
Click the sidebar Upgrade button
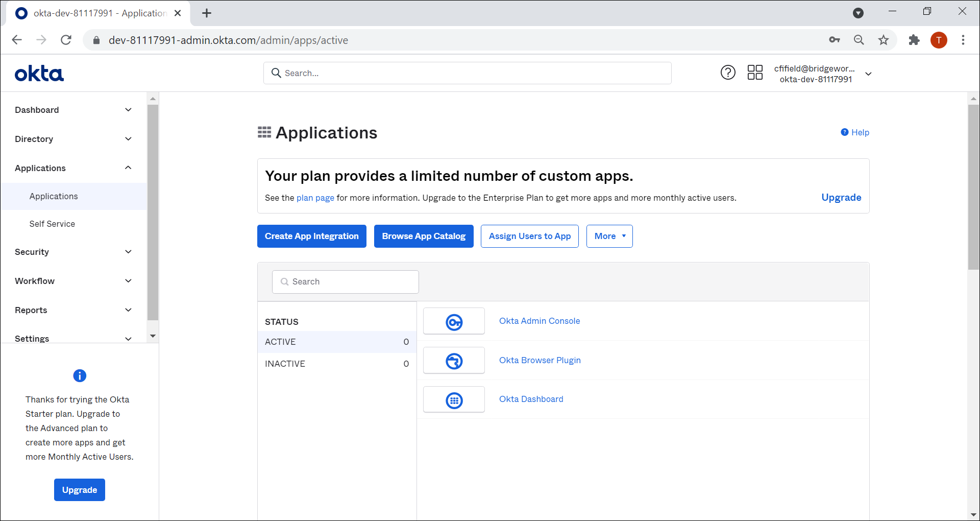click(80, 490)
